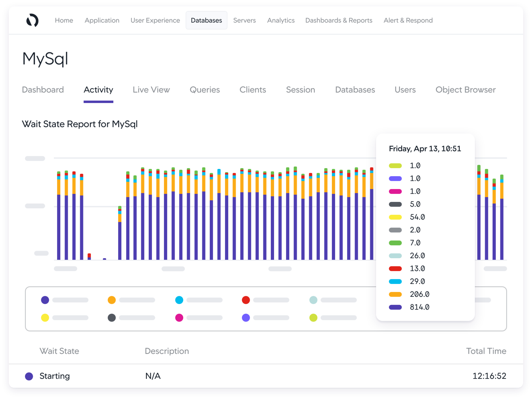Click the N/A description cell
This screenshot has height=399, width=532.
[x=153, y=376]
